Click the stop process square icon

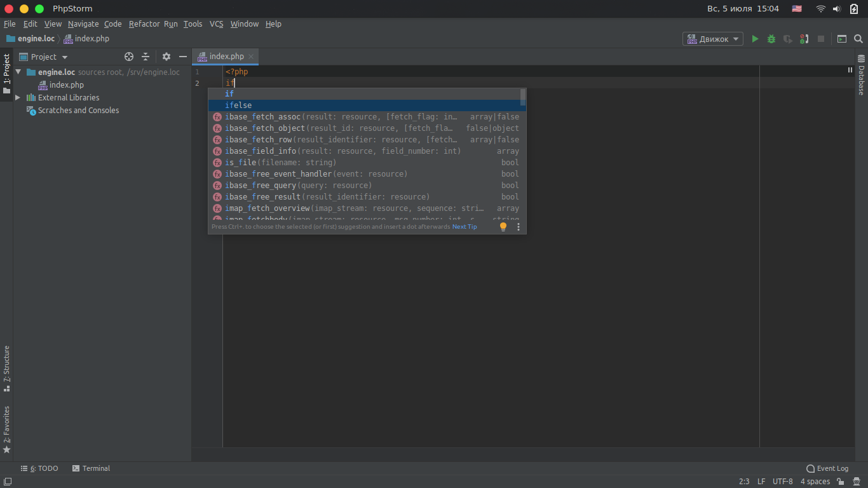[821, 39]
